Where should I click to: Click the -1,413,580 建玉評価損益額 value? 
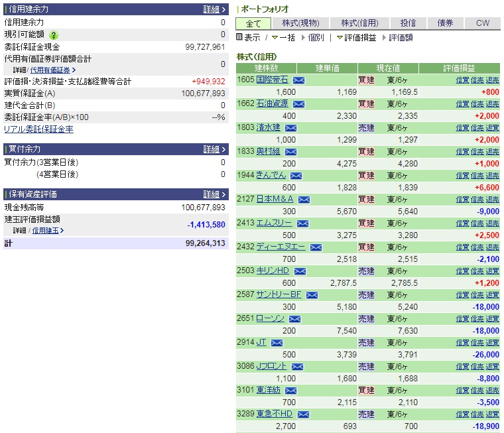(x=206, y=225)
